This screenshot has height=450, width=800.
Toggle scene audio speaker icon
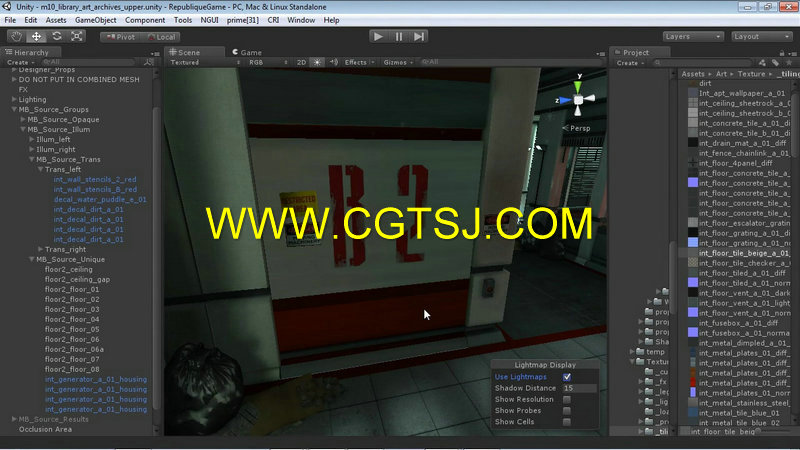pos(334,62)
